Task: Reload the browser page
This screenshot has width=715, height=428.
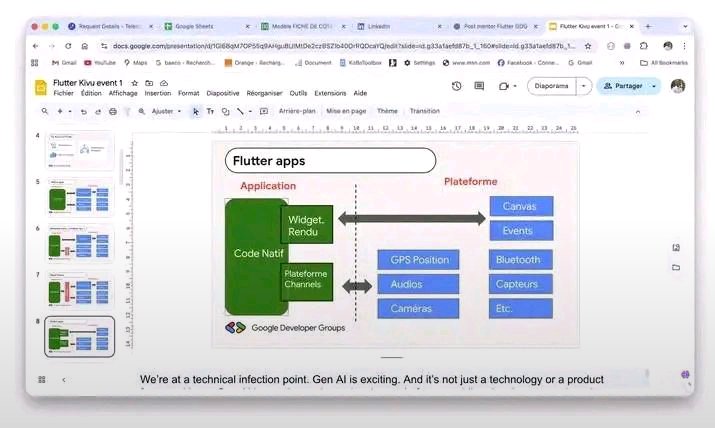Action: point(68,46)
